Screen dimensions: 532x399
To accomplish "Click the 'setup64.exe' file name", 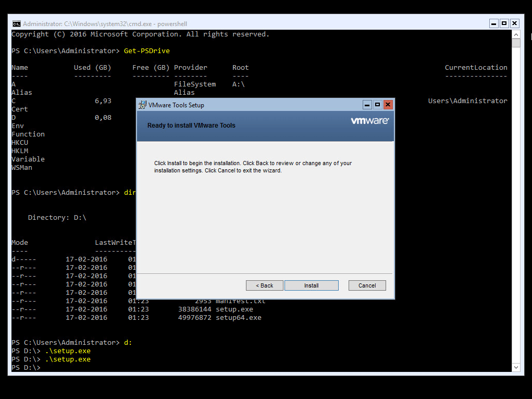I will coord(239,318).
